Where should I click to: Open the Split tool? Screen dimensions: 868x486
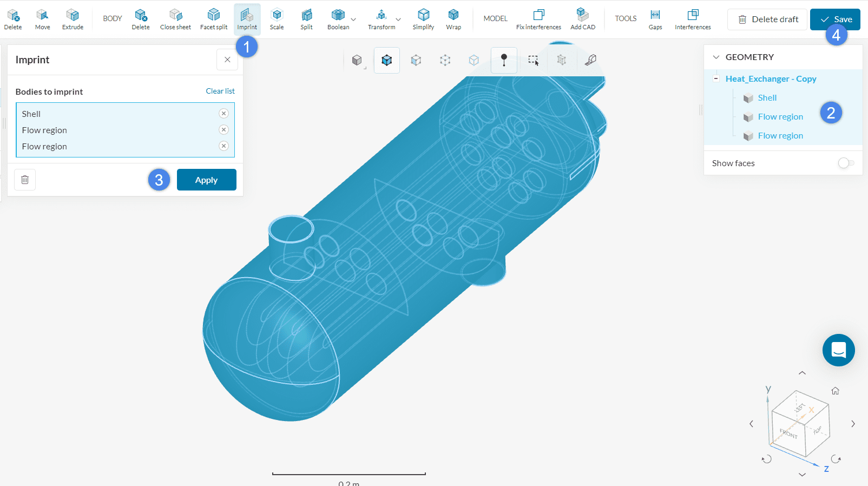point(306,19)
